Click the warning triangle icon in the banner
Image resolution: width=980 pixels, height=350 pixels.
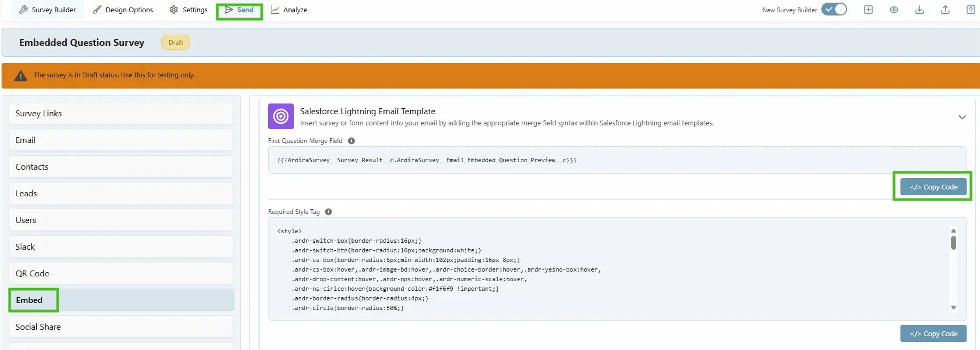click(21, 76)
